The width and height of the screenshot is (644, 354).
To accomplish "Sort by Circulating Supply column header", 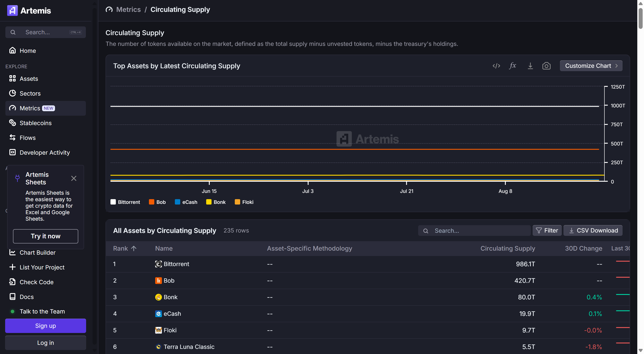I will click(508, 248).
